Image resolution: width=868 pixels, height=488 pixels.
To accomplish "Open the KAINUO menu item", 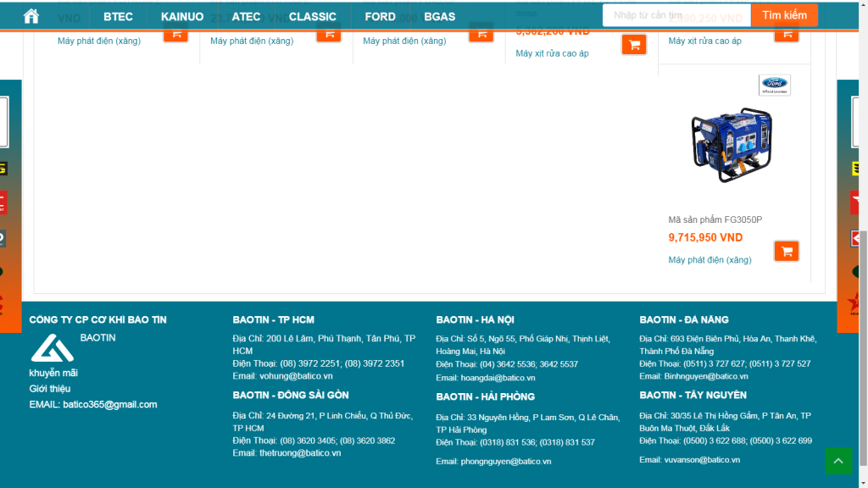I will click(182, 17).
